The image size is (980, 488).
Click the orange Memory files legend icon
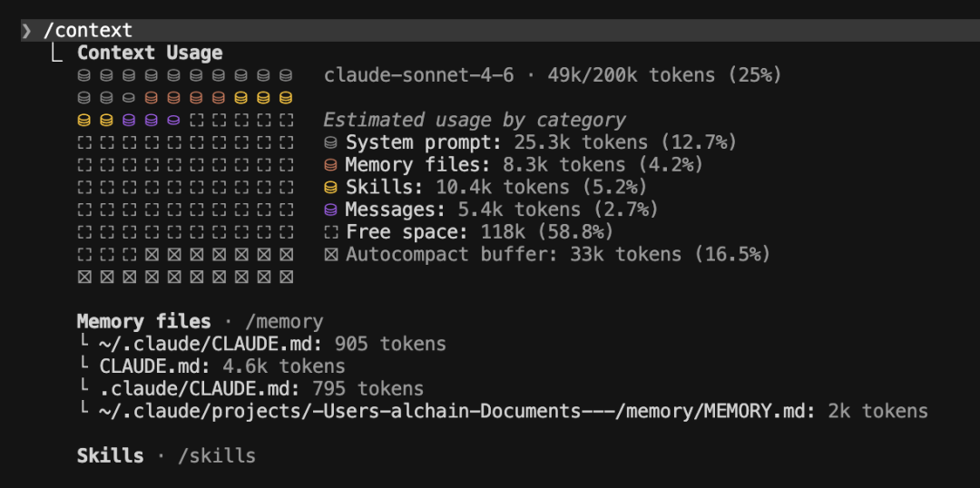click(331, 165)
